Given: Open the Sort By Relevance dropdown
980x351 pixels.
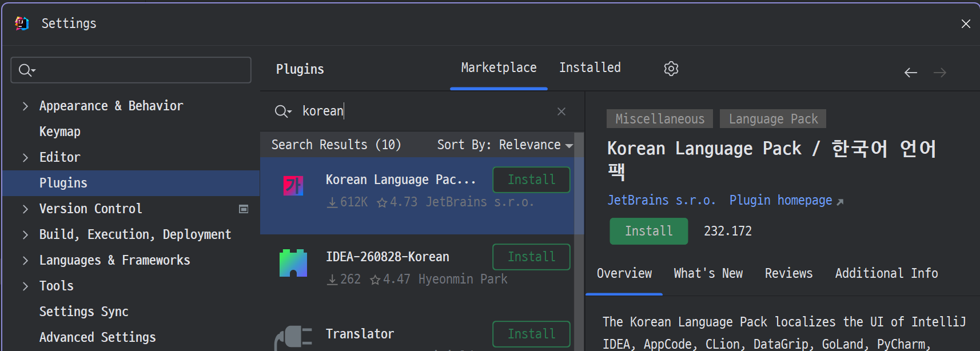Looking at the screenshot, I should 505,145.
